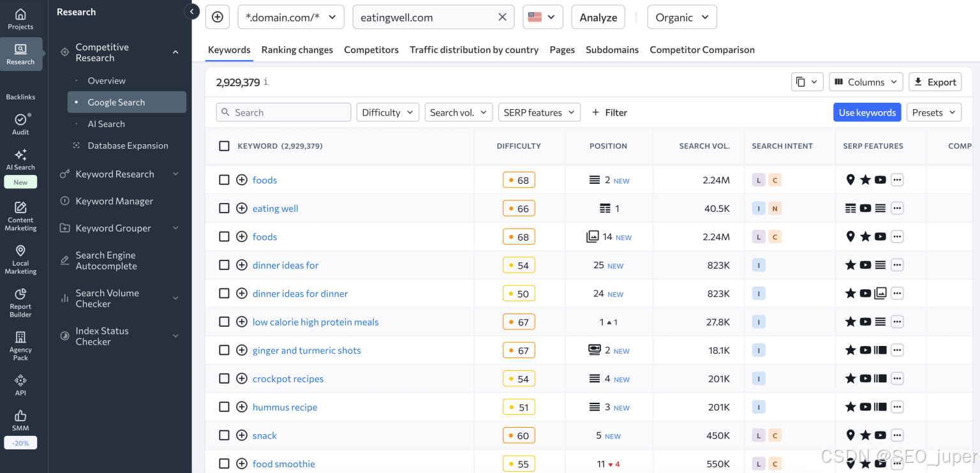Open more SERP features for 'crockpot recipes' row
The height and width of the screenshot is (473, 980).
(897, 379)
